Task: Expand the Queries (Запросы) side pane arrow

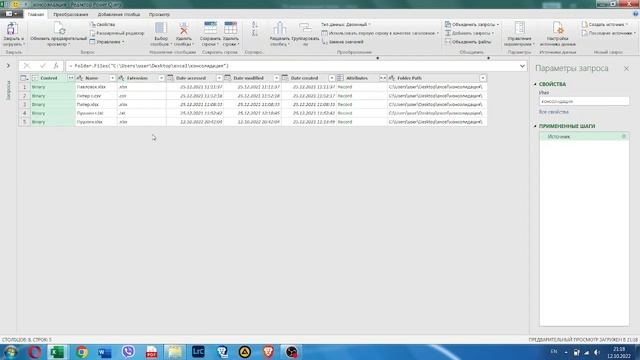Action: coord(8,66)
